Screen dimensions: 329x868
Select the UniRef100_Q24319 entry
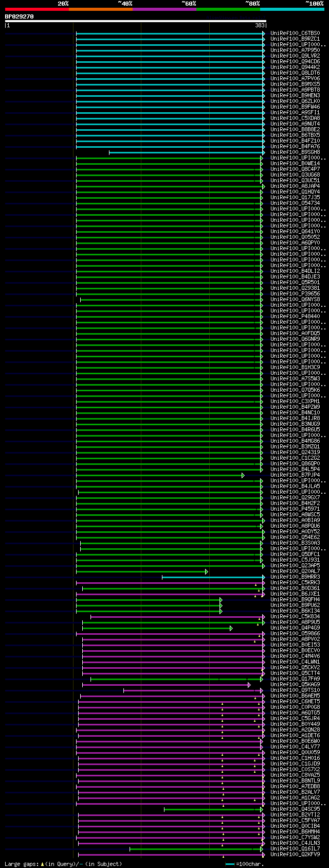[x=295, y=453]
